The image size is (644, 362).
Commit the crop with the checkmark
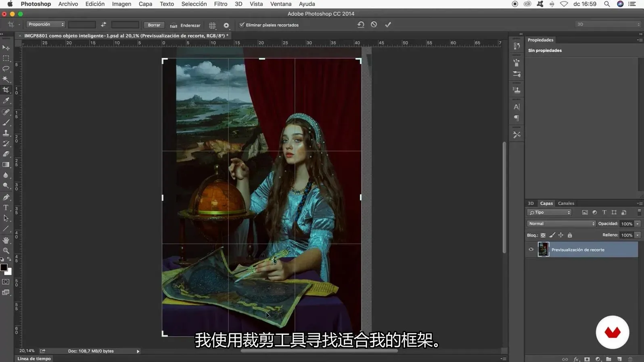pos(388,25)
